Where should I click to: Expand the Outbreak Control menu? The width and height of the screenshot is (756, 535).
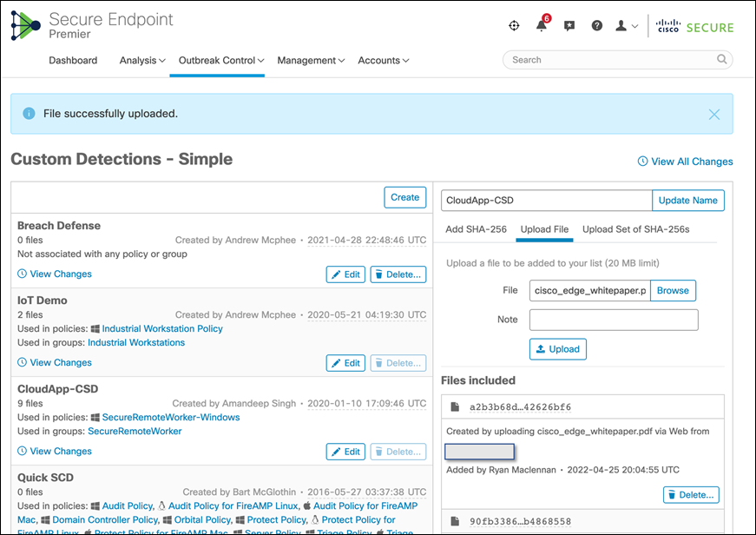(x=221, y=60)
